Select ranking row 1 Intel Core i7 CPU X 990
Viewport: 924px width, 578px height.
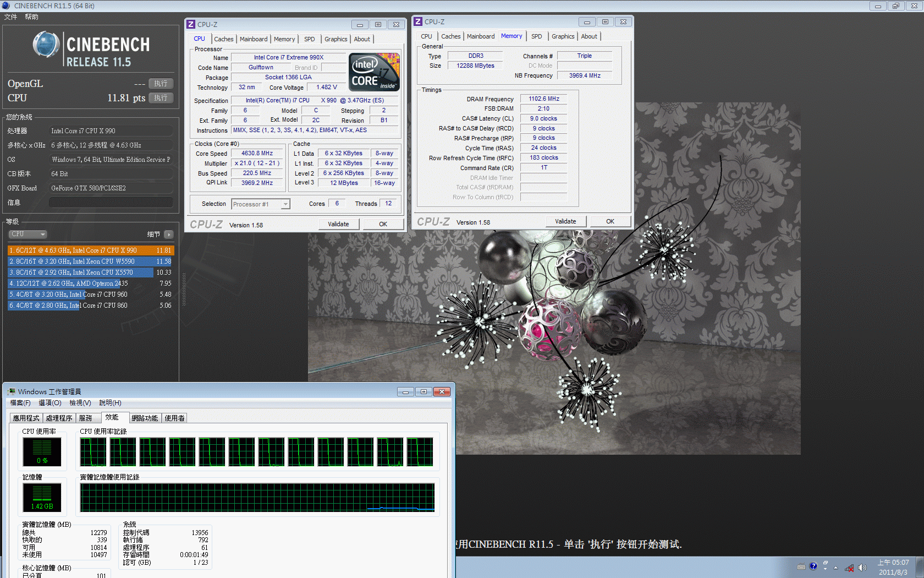click(x=91, y=250)
